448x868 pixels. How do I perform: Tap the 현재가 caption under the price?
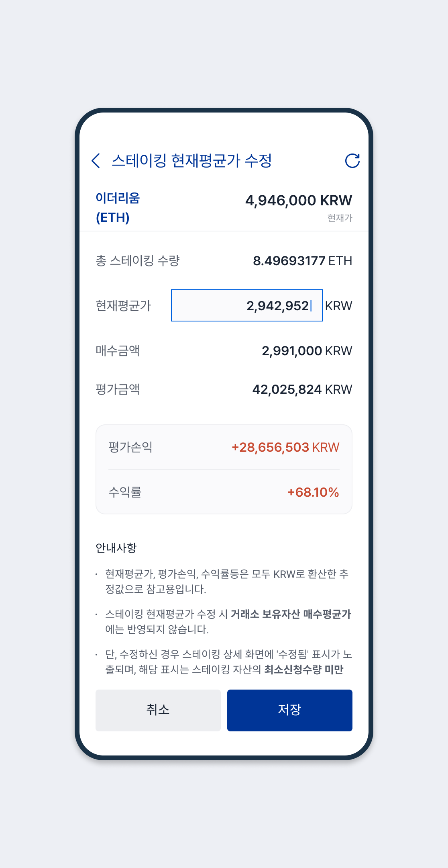[340, 218]
